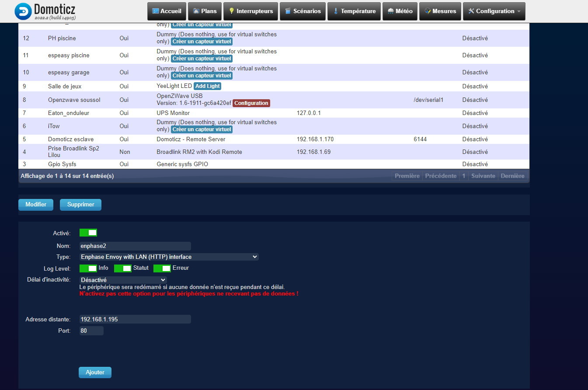Click the Adresse distante field
The width and height of the screenshot is (588, 390).
coord(135,319)
